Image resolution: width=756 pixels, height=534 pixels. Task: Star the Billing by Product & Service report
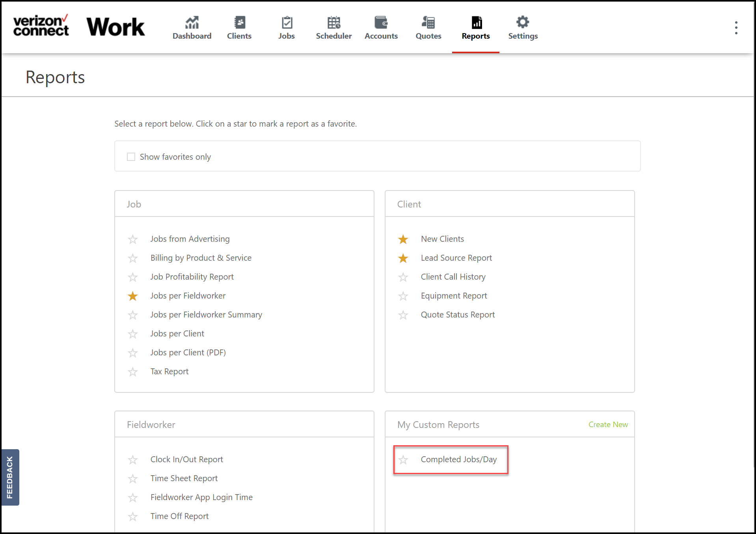tap(133, 258)
